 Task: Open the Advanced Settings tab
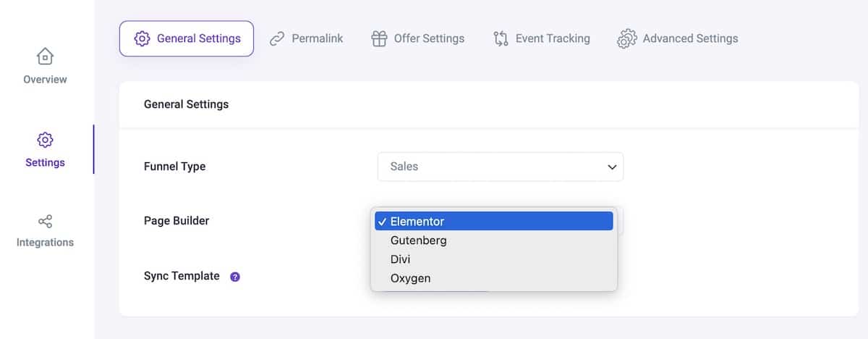[678, 38]
